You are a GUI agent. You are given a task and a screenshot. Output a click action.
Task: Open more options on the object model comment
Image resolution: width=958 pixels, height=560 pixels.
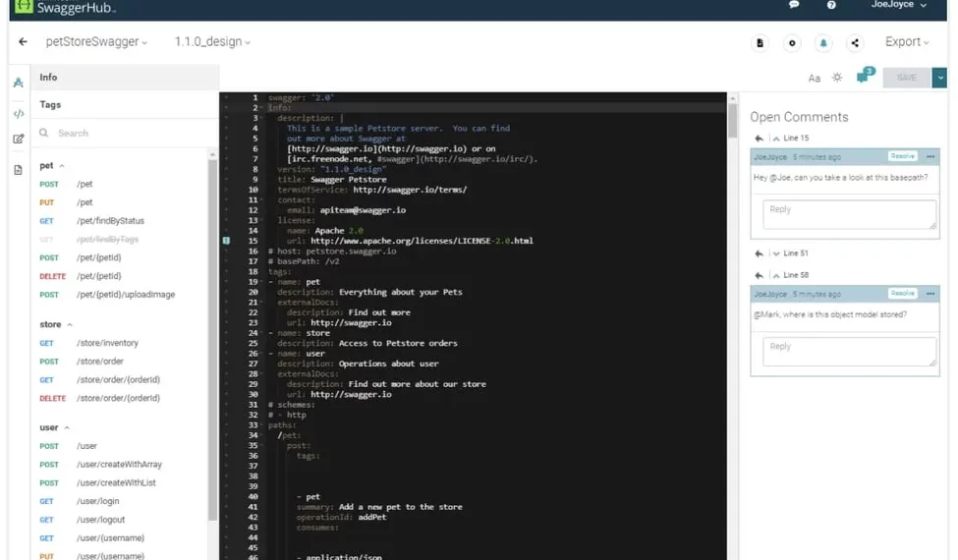tap(930, 294)
